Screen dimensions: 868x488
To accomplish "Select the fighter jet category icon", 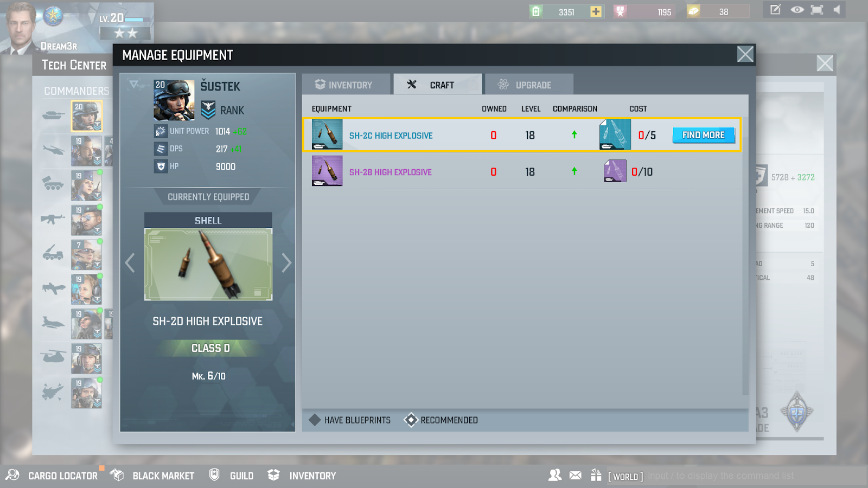I will 53,288.
